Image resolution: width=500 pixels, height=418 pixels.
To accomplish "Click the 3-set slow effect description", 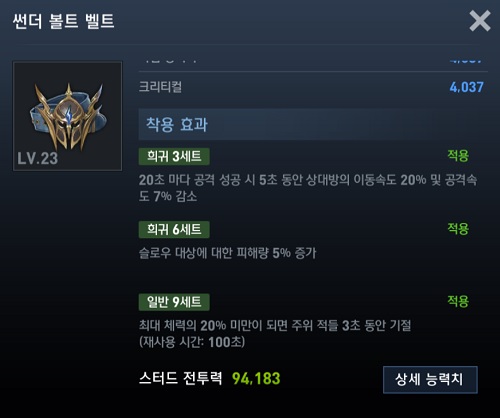I will [x=308, y=188].
